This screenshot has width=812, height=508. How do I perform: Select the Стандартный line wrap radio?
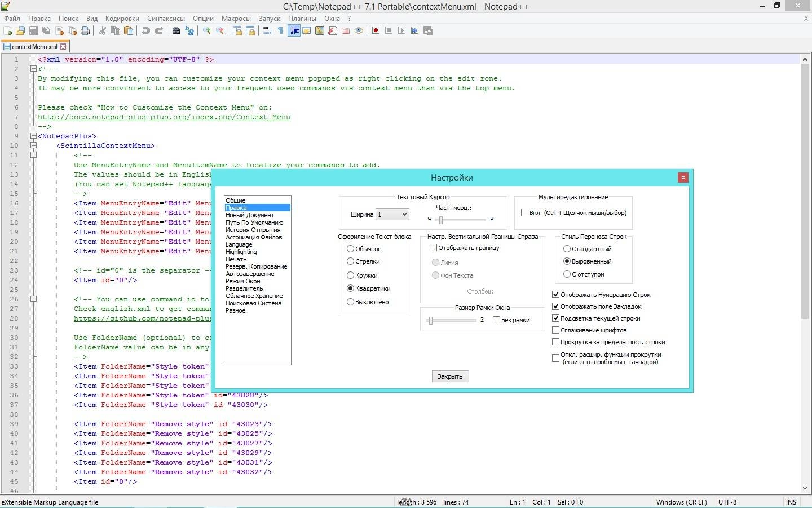(x=567, y=248)
